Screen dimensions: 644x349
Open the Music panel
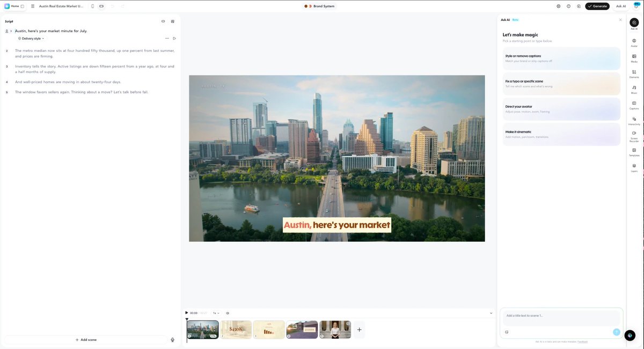[x=634, y=89]
